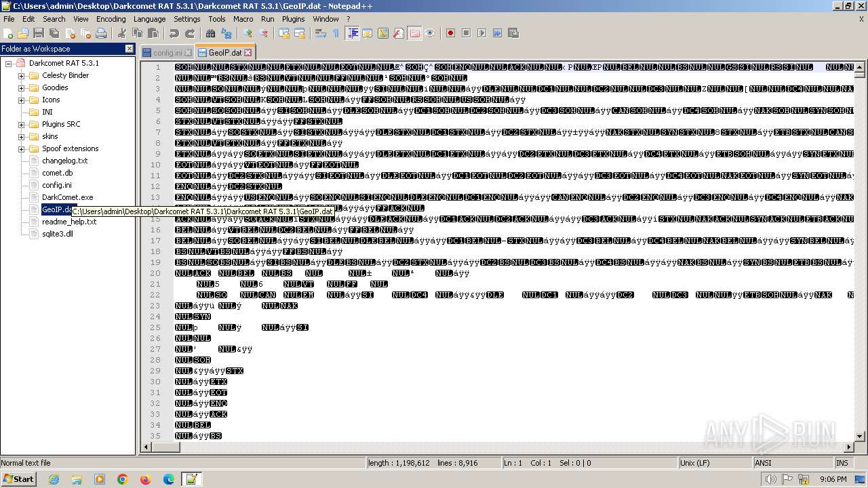Click the Save toolbar icon
Screen dimensions: 868x488
(x=39, y=33)
